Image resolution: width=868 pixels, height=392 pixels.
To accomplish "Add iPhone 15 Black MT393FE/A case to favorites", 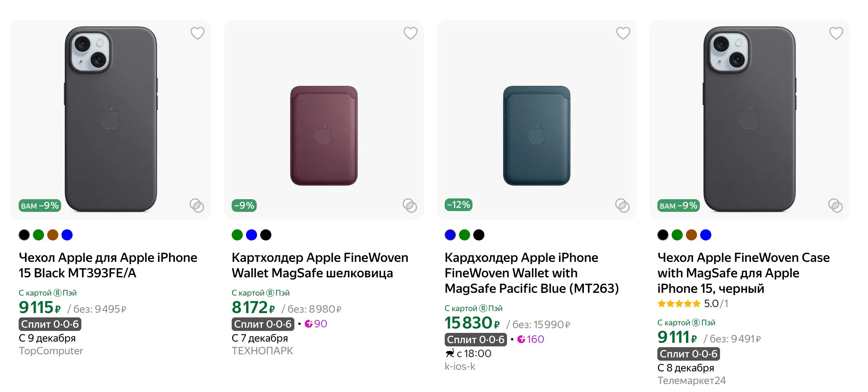I will [197, 33].
